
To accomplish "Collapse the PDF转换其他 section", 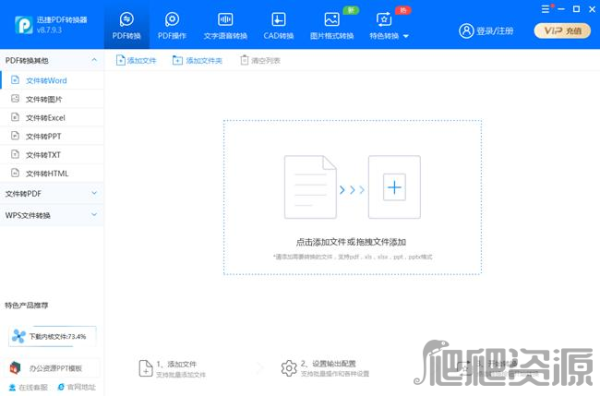I will 94,60.
